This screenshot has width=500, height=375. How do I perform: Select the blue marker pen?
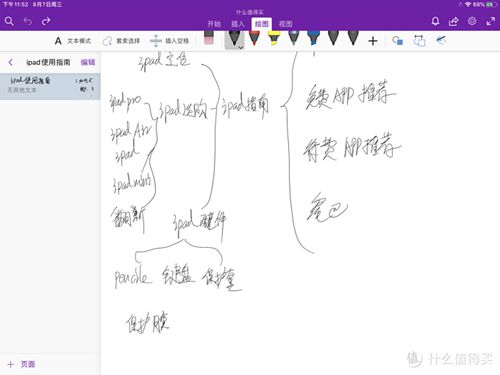pos(313,38)
